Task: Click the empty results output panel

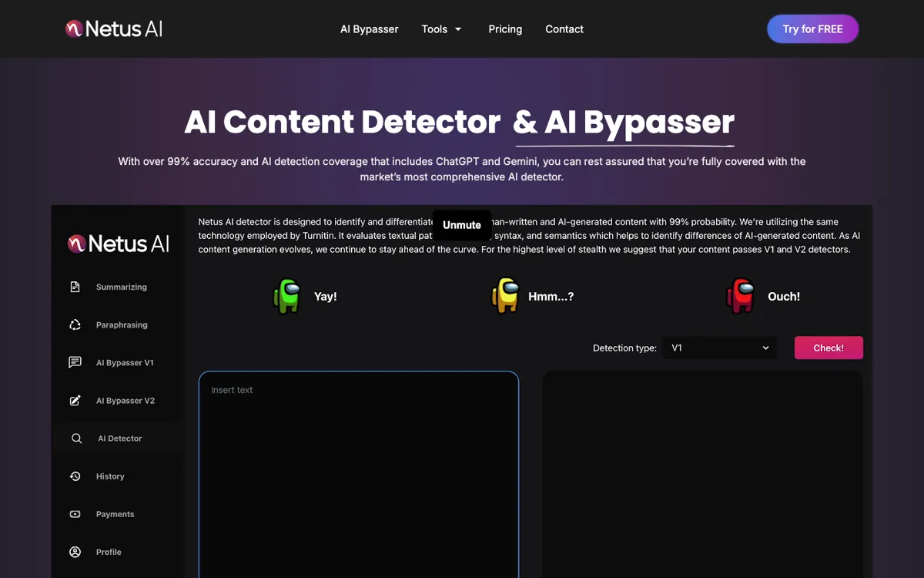Action: [x=703, y=474]
